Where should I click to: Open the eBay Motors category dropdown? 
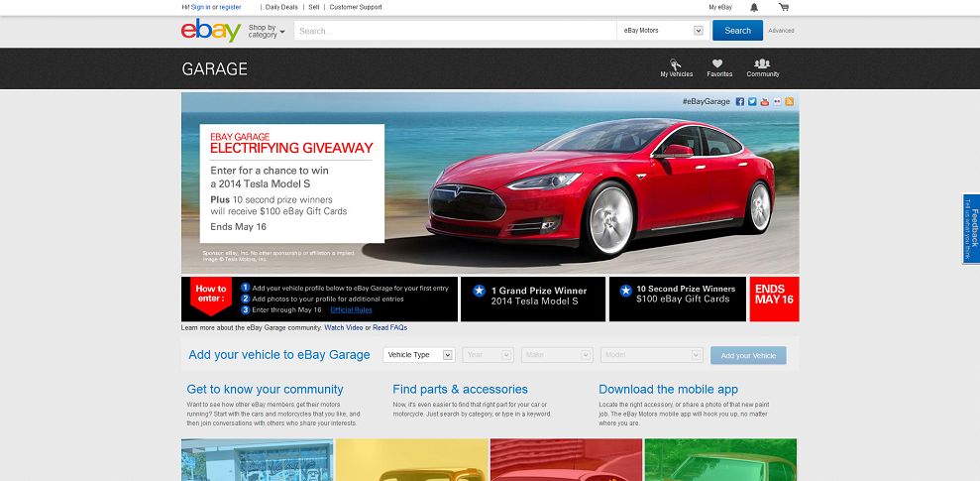pyautogui.click(x=663, y=31)
